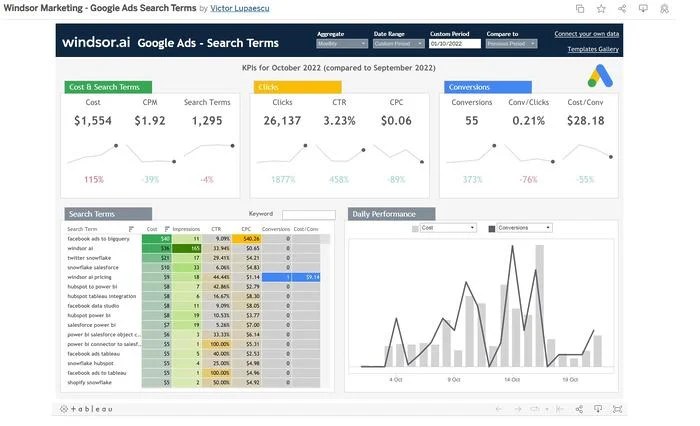Click the Conv/Clicks value 0.21%
Image resolution: width=700 pixels, height=426 pixels.
(529, 121)
